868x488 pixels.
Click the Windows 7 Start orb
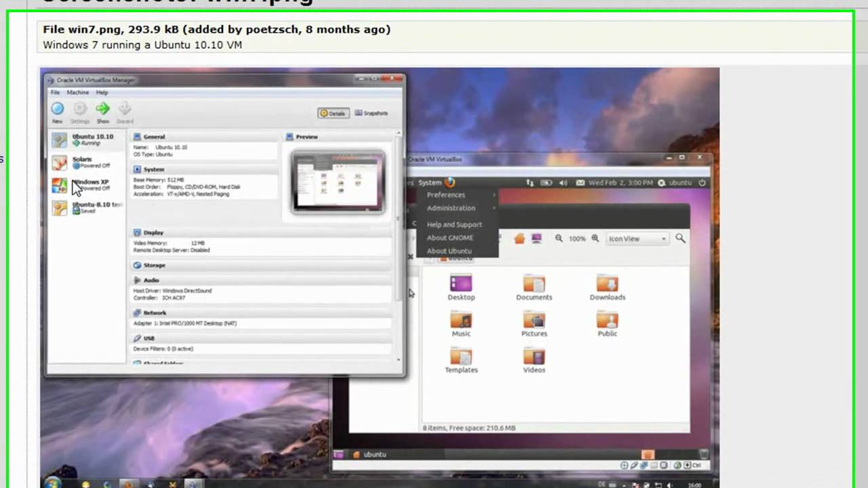click(52, 483)
